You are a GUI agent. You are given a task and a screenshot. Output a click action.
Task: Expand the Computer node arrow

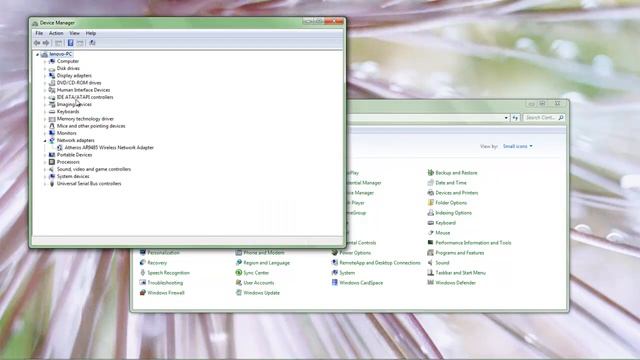(x=45, y=61)
